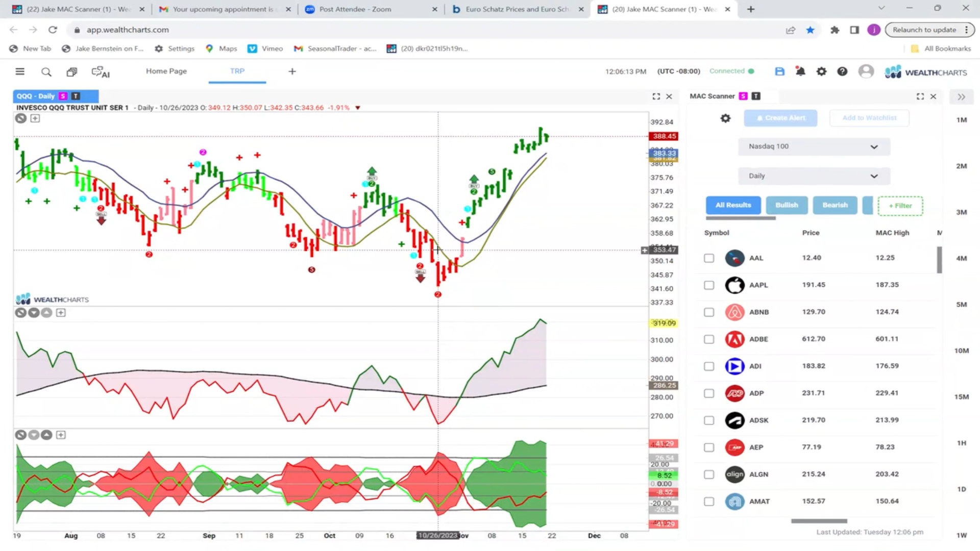Add indicator to the middle pane
Viewport: 980px width, 551px height.
coord(61,313)
